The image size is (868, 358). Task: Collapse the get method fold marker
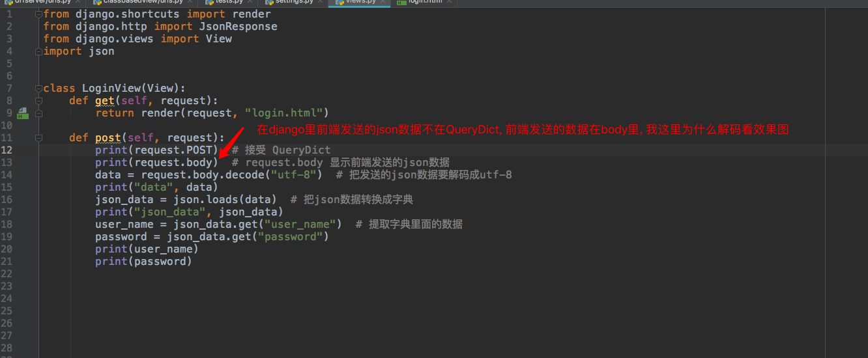pos(39,100)
